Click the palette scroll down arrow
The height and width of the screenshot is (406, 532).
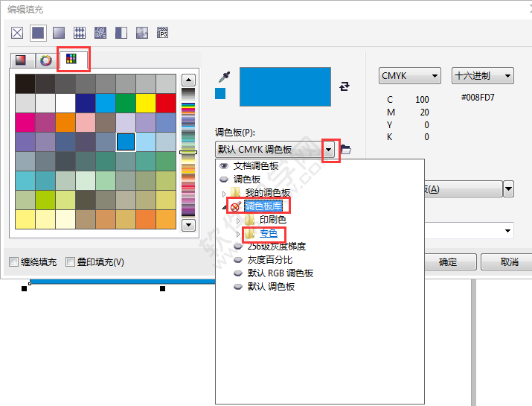189,225
